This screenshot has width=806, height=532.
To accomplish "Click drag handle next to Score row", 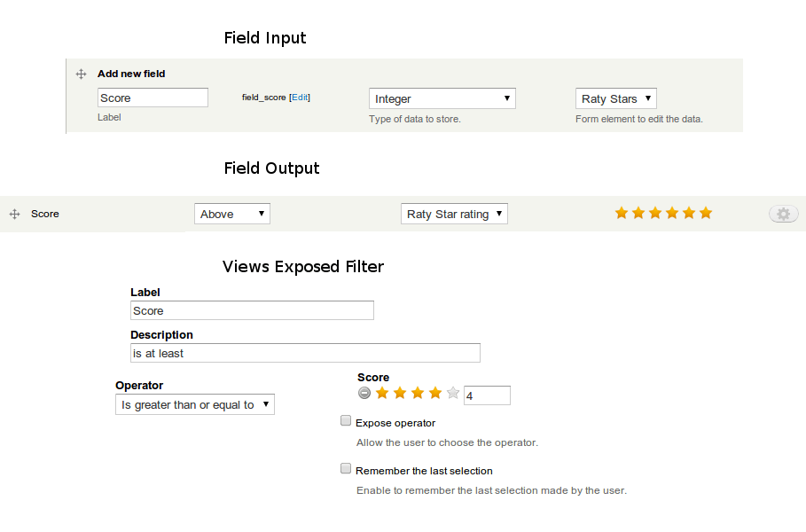I will tap(14, 214).
